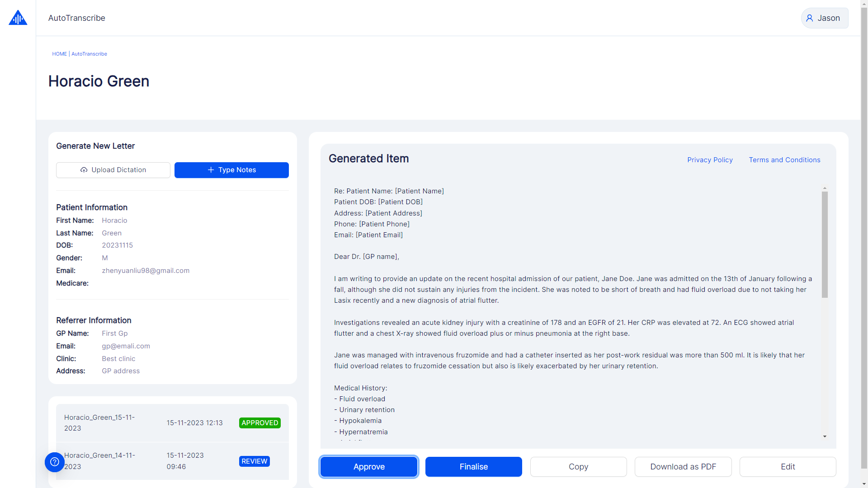The width and height of the screenshot is (868, 488).
Task: Go to the HOME breadcrumb link
Action: tap(59, 54)
